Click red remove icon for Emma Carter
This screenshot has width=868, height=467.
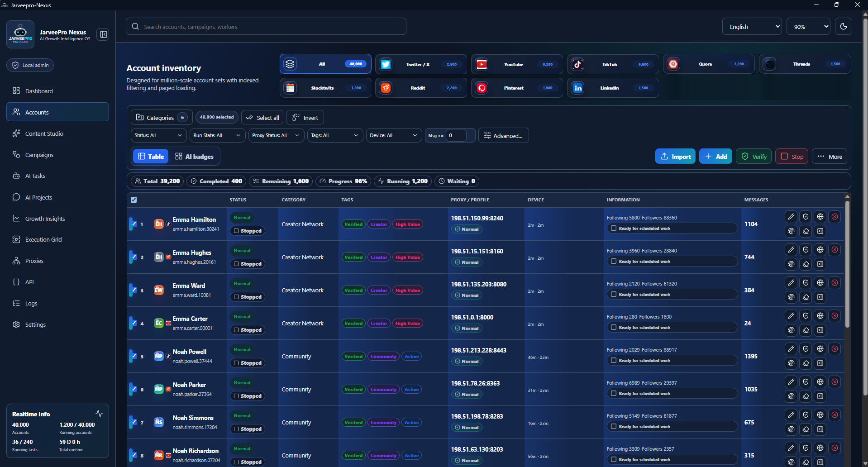tap(835, 316)
